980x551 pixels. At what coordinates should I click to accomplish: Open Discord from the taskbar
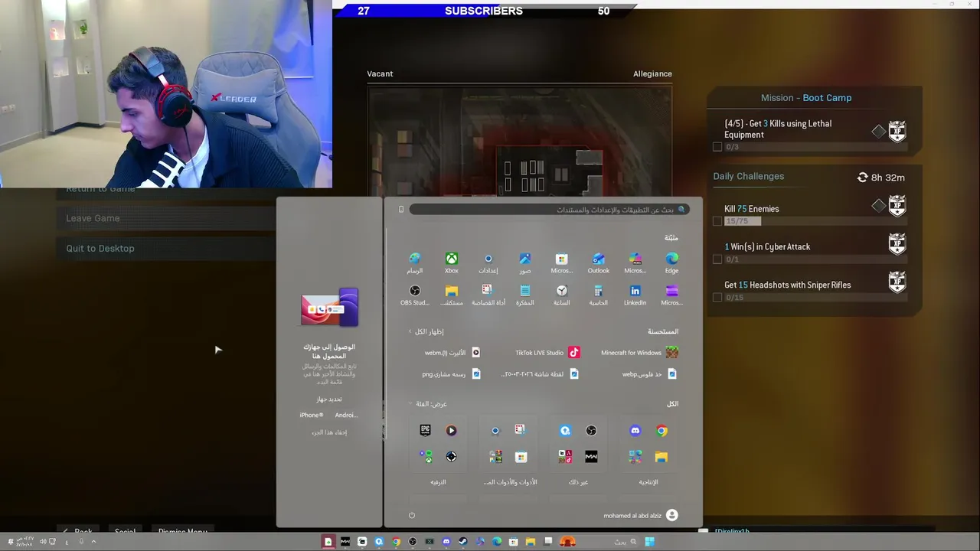coord(446,542)
